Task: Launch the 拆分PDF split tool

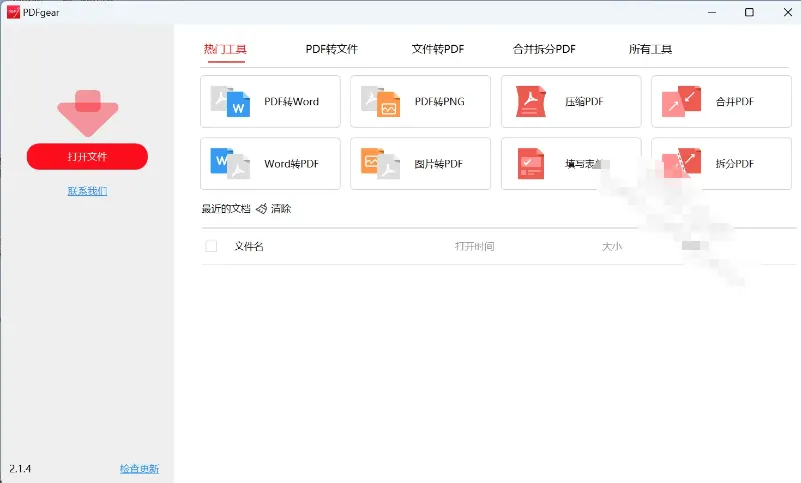Action: [x=721, y=164]
